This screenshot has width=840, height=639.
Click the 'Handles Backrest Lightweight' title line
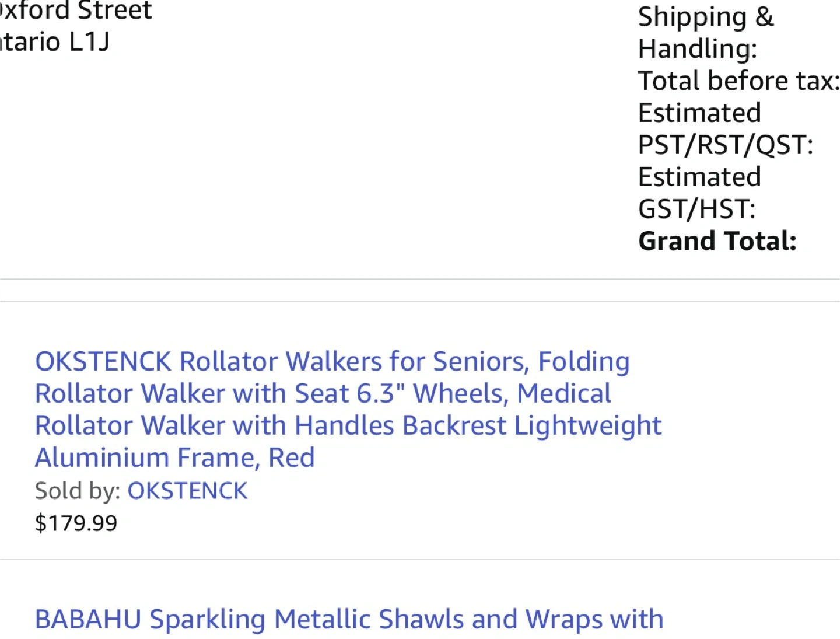[478, 425]
